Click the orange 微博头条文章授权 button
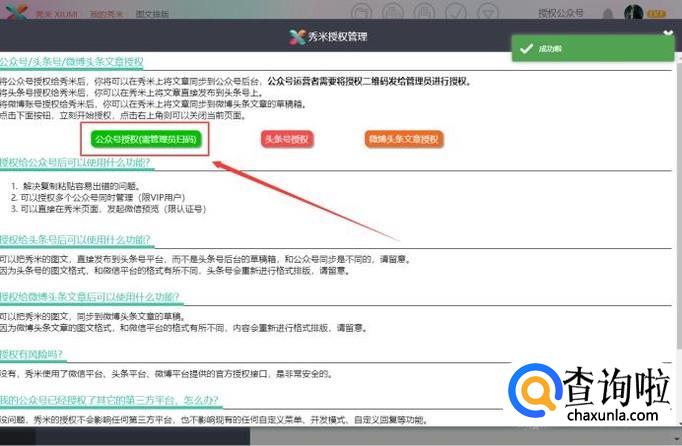 [x=404, y=139]
